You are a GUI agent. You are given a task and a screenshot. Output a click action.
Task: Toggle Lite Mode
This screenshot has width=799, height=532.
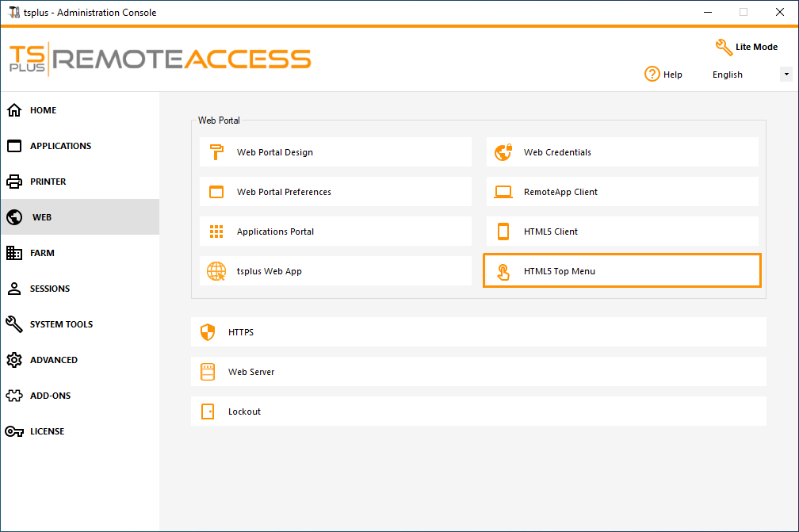click(745, 47)
